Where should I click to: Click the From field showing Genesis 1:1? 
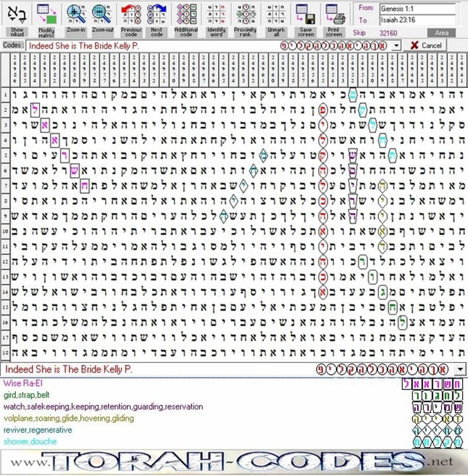pos(416,8)
